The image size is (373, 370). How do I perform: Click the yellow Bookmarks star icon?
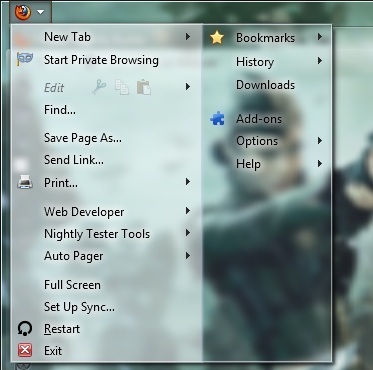pyautogui.click(x=217, y=37)
